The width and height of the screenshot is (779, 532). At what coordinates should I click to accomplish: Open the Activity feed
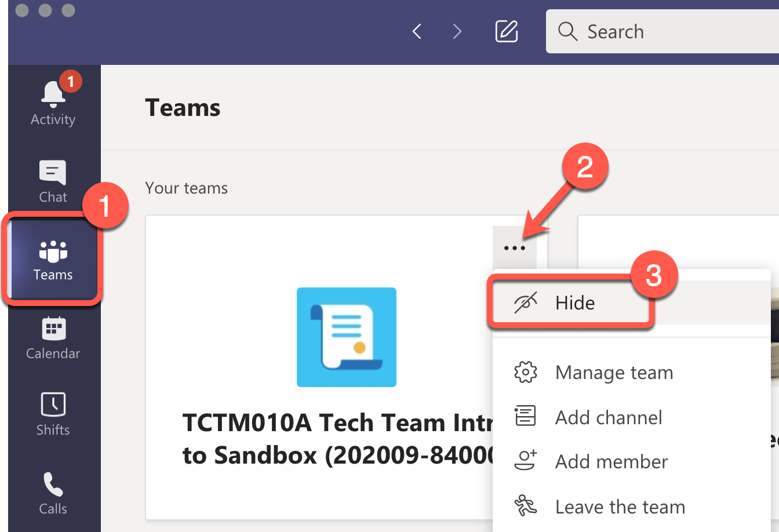click(x=53, y=101)
